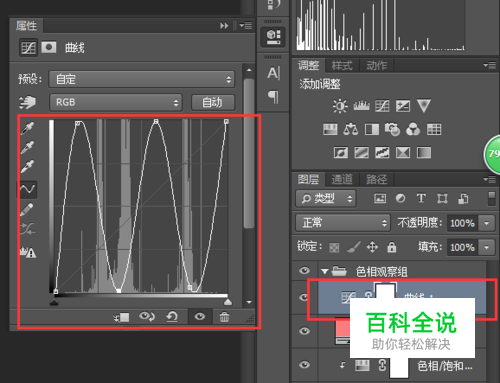The image size is (500, 383).
Task: Filter layers by type layers
Action: click(421, 198)
